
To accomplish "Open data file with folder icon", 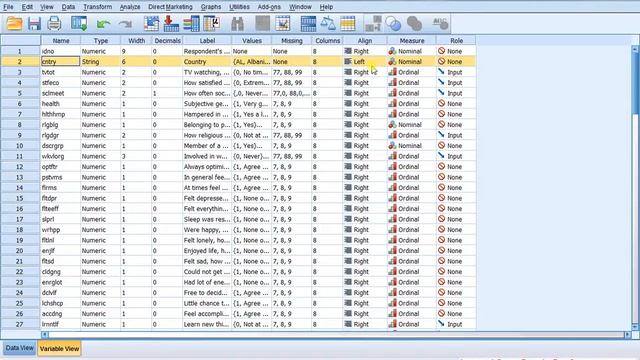I will [14, 24].
